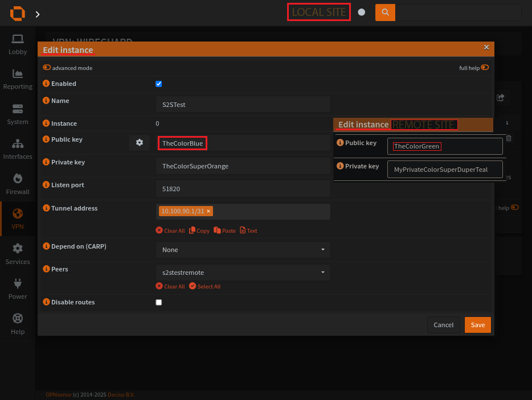
Task: Close the Edit instance dialog
Action: coord(486,47)
